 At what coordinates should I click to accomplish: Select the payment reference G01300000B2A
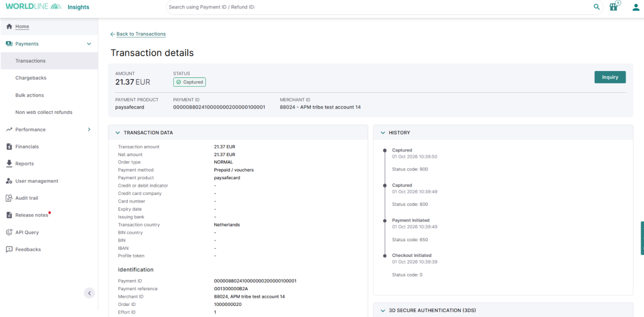tap(231, 289)
